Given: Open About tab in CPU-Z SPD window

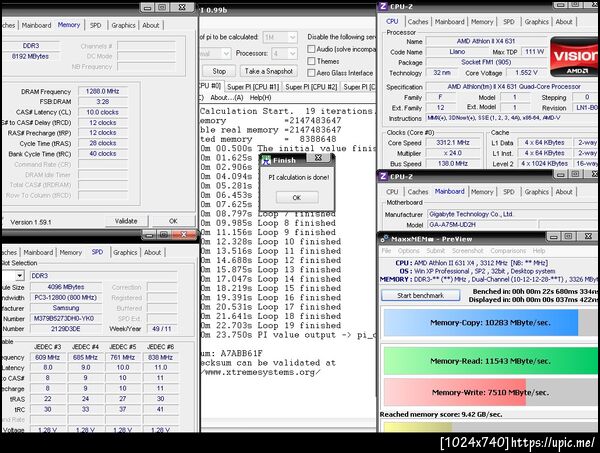Looking at the screenshot, I should 152,253.
